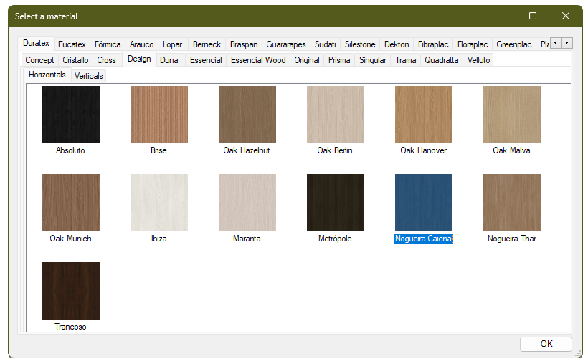The image size is (588, 364).
Task: Open the Essencial collection tab
Action: point(206,60)
